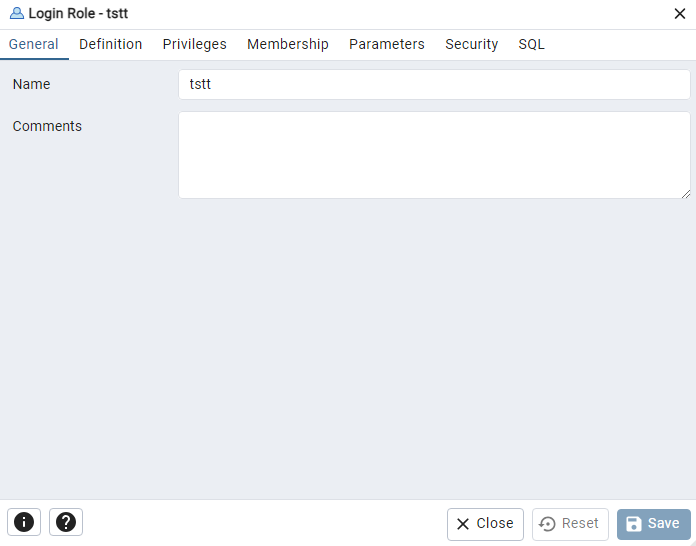This screenshot has height=546, width=696.
Task: Display the SQL tab
Action: [531, 44]
